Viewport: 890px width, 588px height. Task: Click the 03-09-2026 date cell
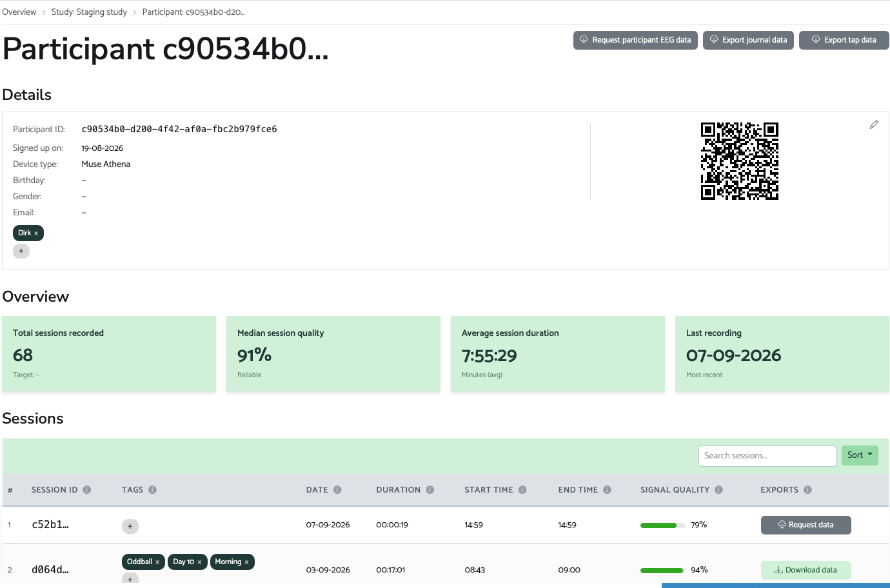(x=328, y=570)
